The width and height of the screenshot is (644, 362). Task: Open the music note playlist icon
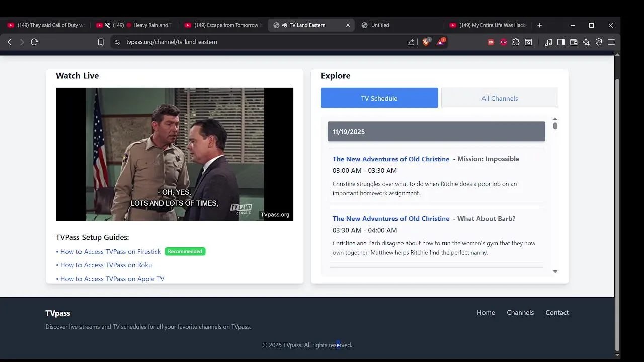548,42
